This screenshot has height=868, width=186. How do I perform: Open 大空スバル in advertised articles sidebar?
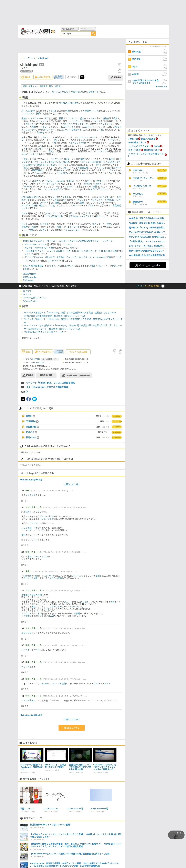138,171
